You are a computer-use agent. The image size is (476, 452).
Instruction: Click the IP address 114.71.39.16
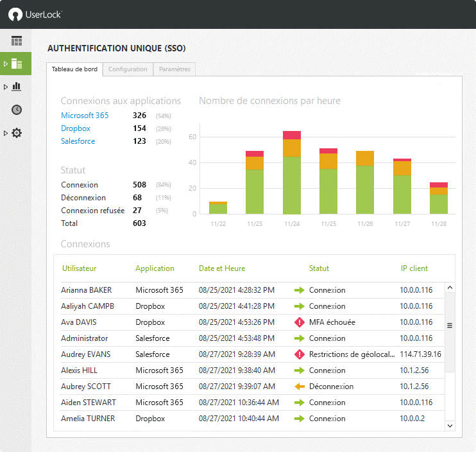tap(420, 354)
